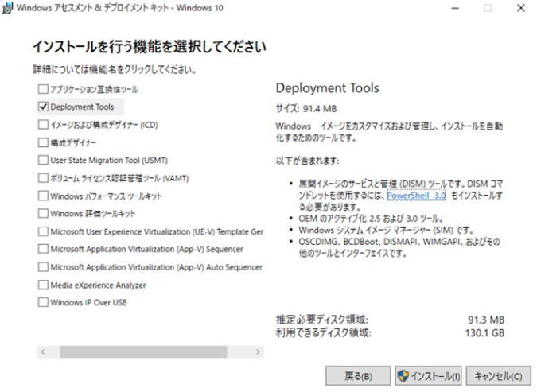This screenshot has height=392, width=537.
Task: Select UE-V Template Generator checkbox
Action: 42,231
